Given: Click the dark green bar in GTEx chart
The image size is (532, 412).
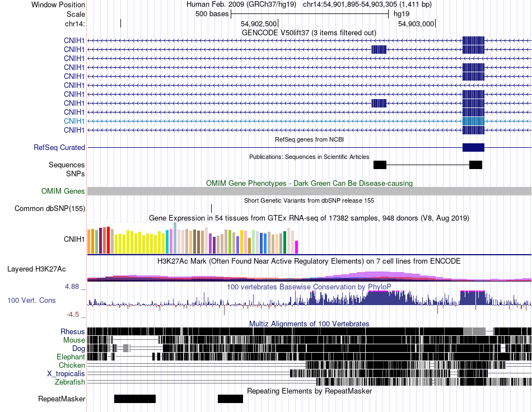Looking at the screenshot, I should 284,242.
